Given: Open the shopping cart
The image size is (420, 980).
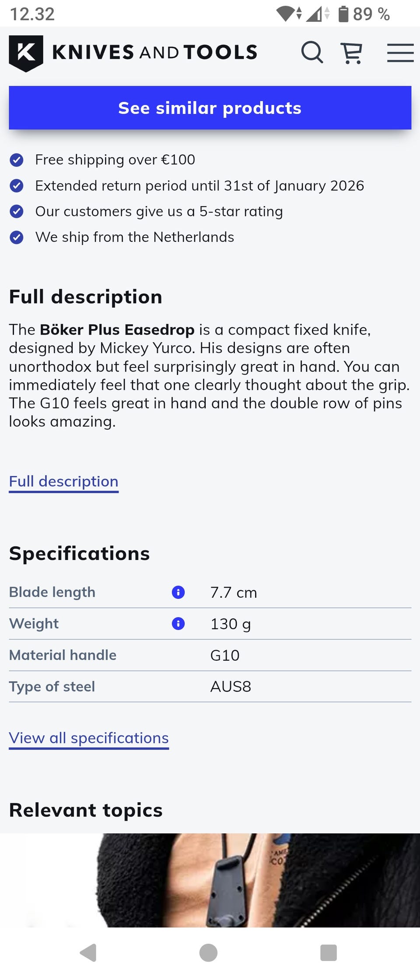Looking at the screenshot, I should [351, 53].
